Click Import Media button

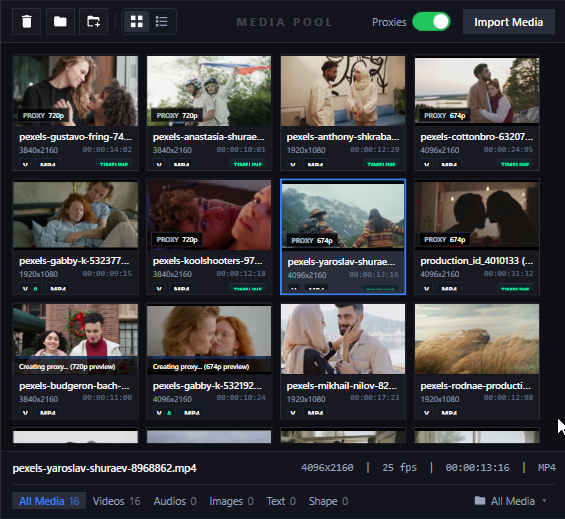508,22
